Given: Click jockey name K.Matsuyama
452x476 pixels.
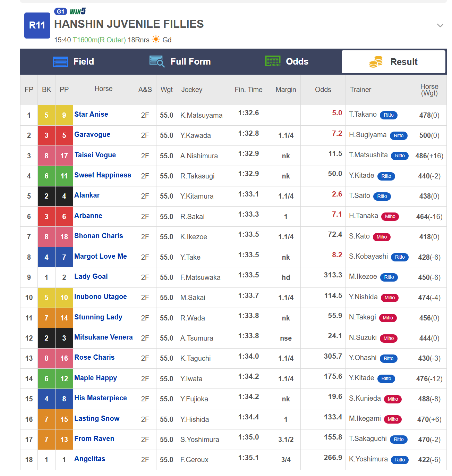Looking at the screenshot, I should point(201,115).
